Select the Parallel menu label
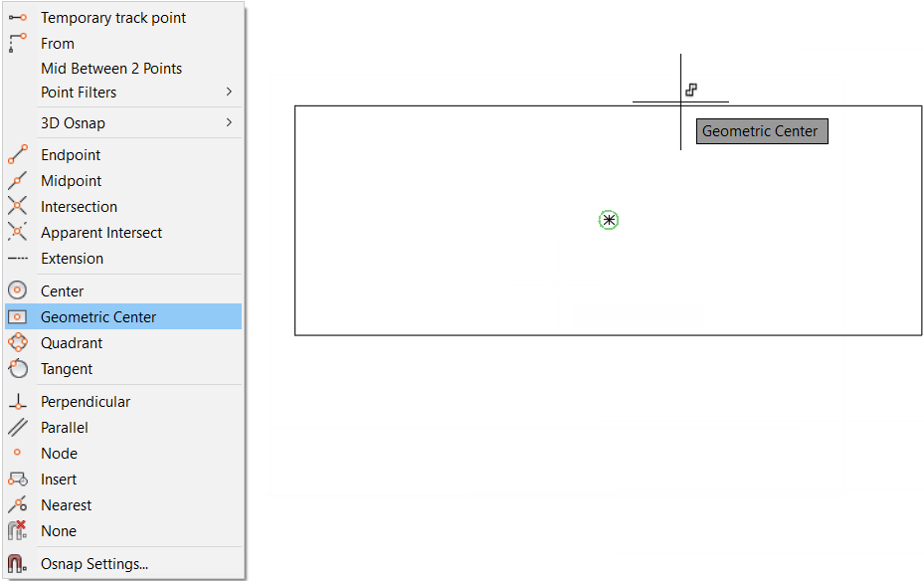The width and height of the screenshot is (924, 581). pos(65,428)
